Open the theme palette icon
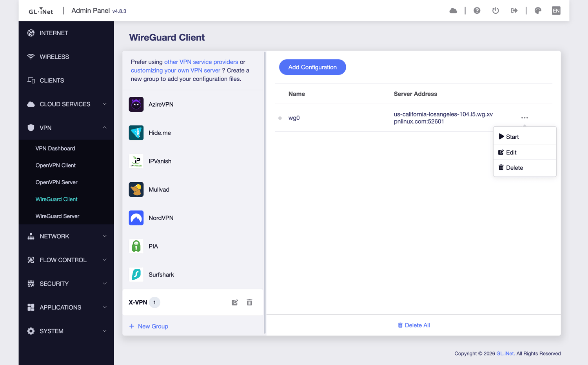This screenshot has height=365, width=588. coord(538,11)
